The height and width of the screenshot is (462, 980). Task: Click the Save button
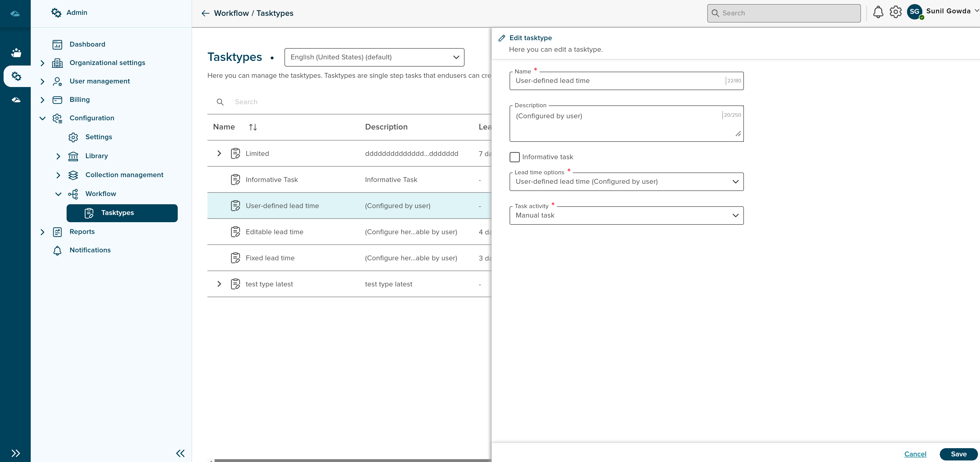958,454
